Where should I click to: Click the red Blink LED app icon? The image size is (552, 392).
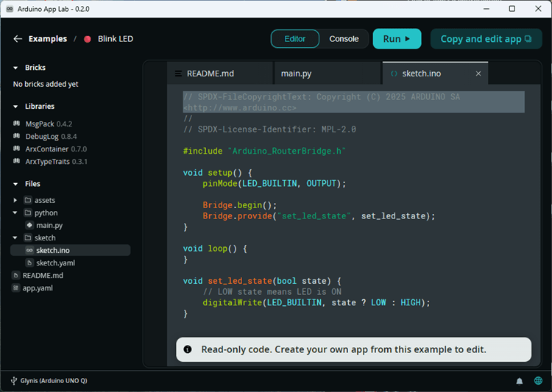pos(88,39)
